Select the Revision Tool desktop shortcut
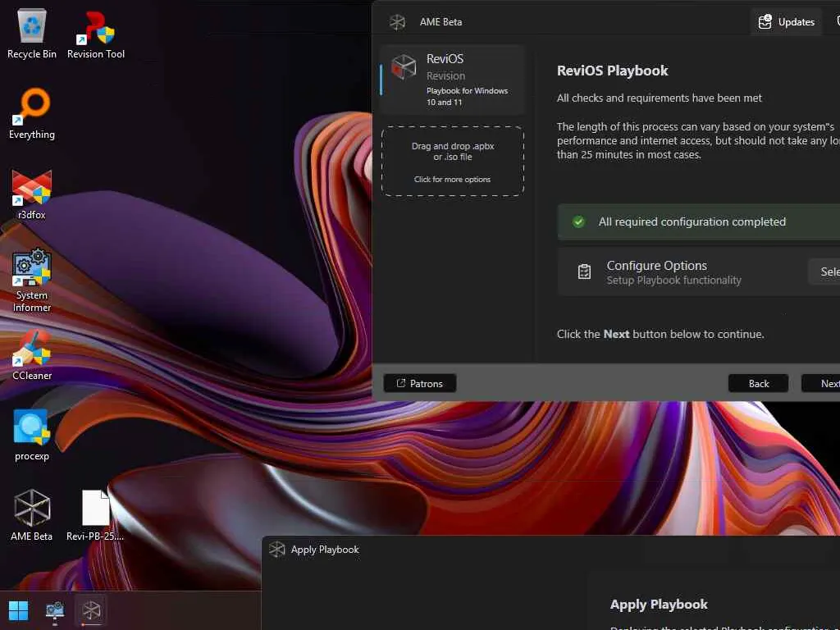The height and width of the screenshot is (630, 840). [96, 34]
